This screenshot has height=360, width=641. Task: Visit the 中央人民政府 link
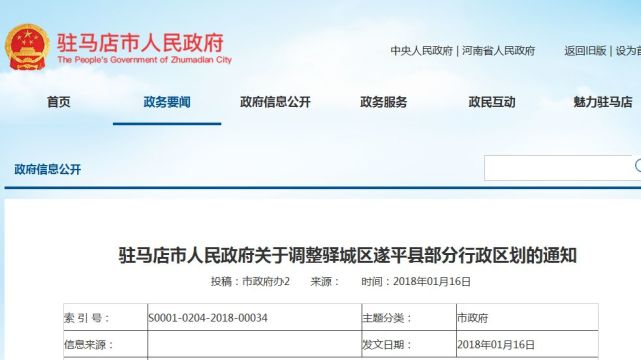[x=421, y=51]
